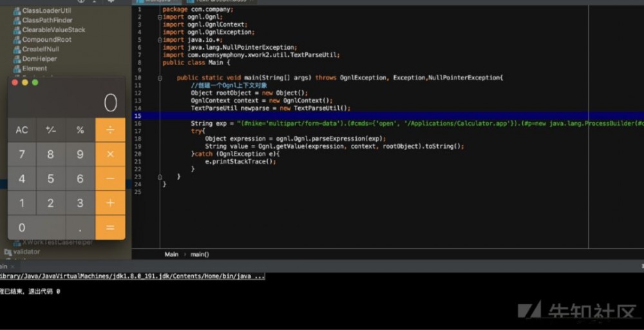
Task: Click the Main breadcrumb below the editor
Action: (x=171, y=255)
